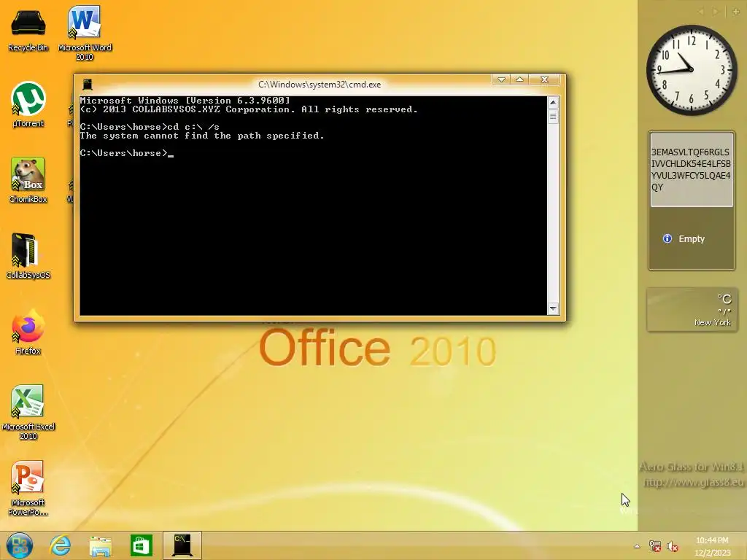Click the feed gadget info icon
The image size is (747, 560).
667,238
